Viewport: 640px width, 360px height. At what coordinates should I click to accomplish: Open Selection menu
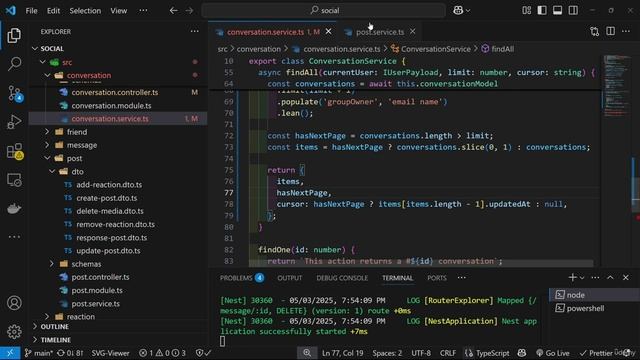click(x=85, y=11)
